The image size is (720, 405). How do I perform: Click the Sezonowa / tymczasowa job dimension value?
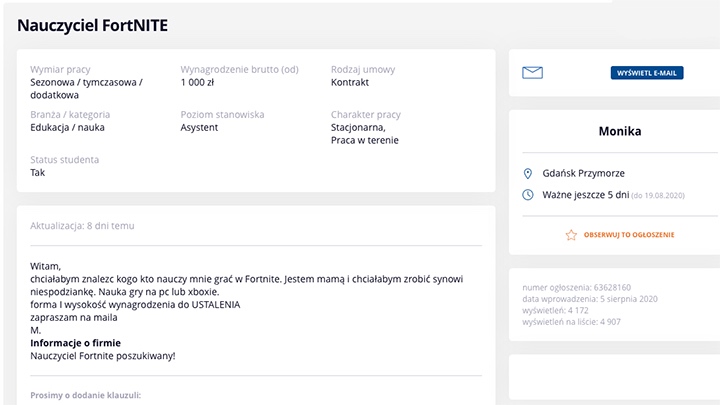coord(86,82)
